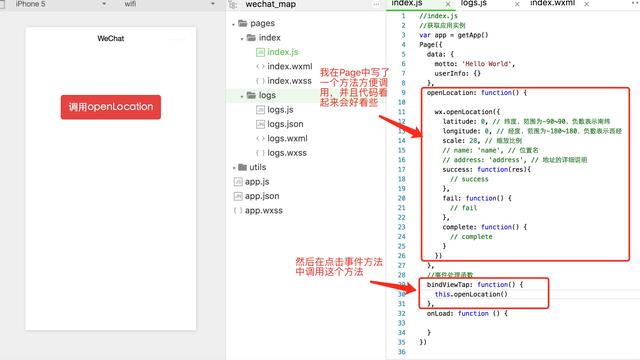Open app.wxss in the file tree
The image size is (640, 360).
coord(264,211)
